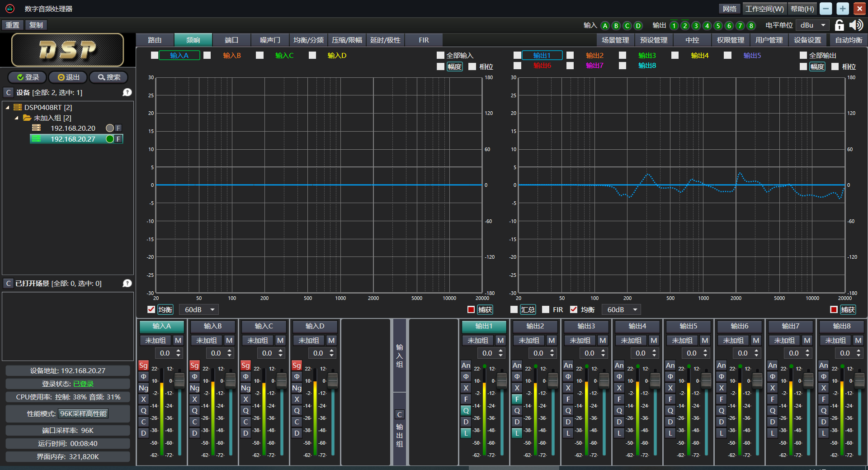Open 未加组 group selector on 输出5
Image resolution: width=868 pixels, height=470 pixels.
tap(682, 341)
